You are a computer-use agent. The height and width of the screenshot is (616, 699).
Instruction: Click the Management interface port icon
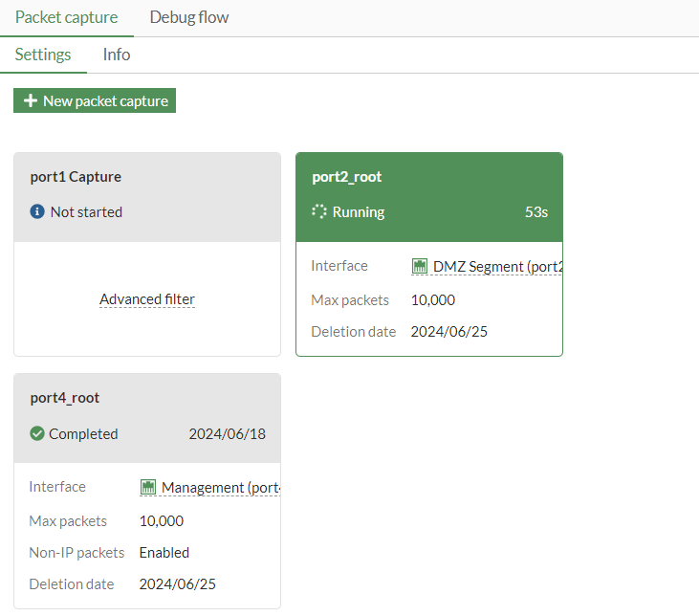[148, 488]
